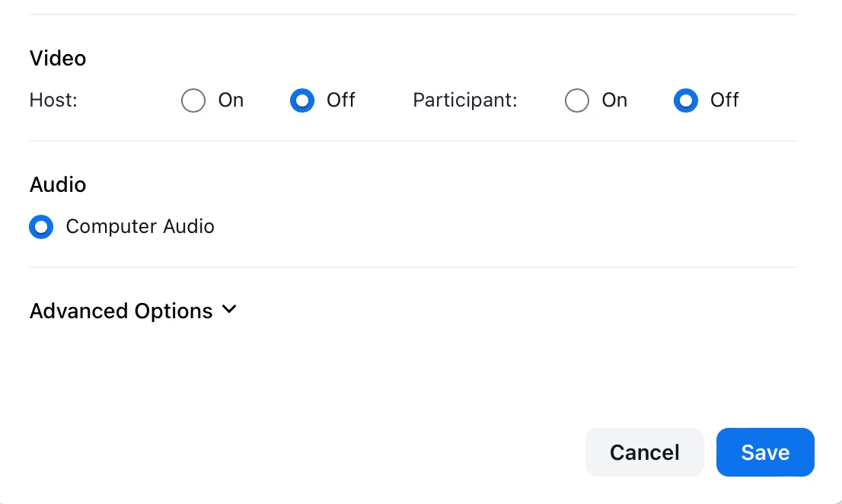Click the "On" text label for Participant
Screen dimensions: 842x504
(614, 100)
